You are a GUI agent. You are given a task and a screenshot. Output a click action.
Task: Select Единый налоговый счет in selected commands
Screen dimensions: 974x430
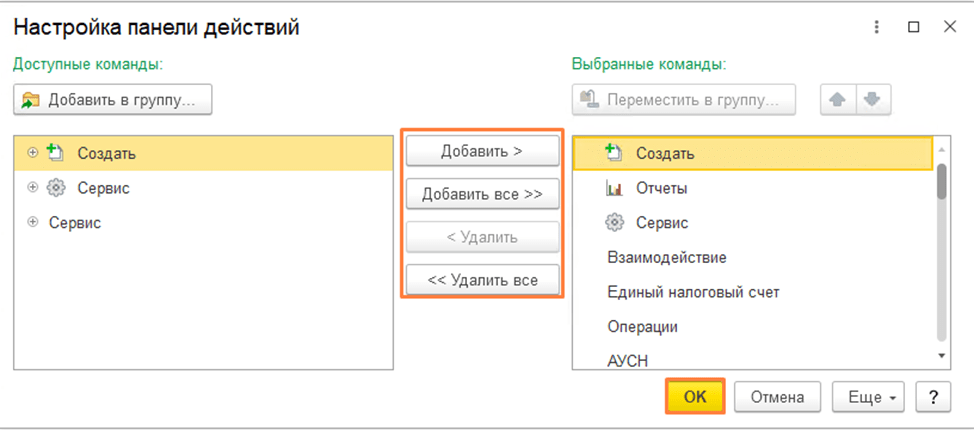click(x=693, y=292)
